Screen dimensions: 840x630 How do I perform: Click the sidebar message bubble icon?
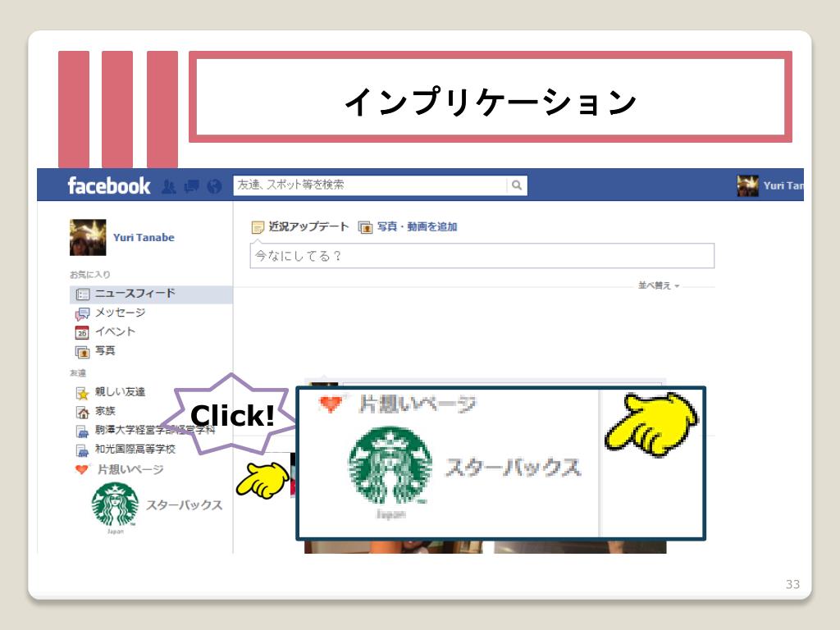coord(83,313)
